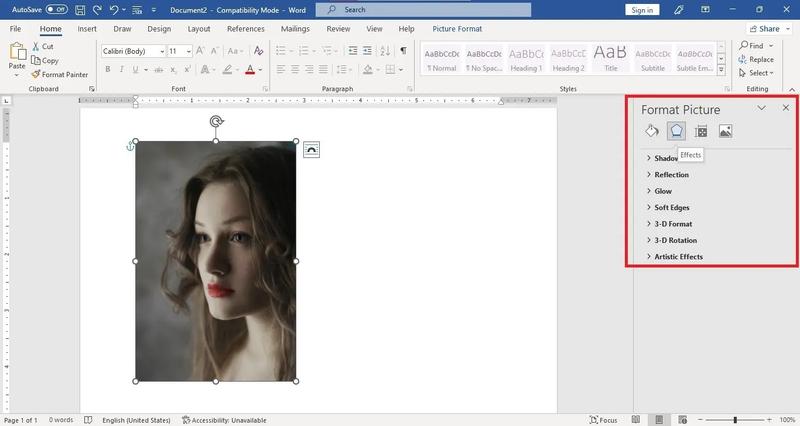Click the Replace button
Image resolution: width=800 pixels, height=426 pixels.
tap(756, 59)
